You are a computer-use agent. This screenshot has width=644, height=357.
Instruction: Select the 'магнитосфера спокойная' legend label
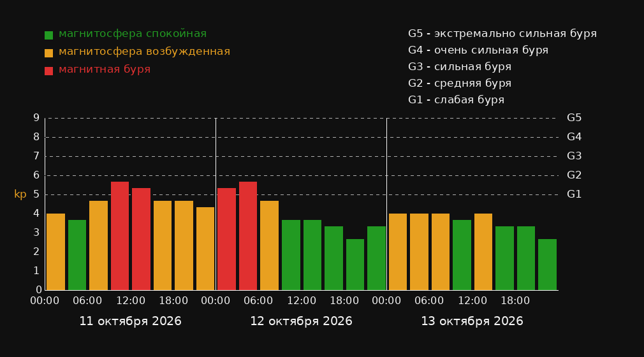[133, 34]
